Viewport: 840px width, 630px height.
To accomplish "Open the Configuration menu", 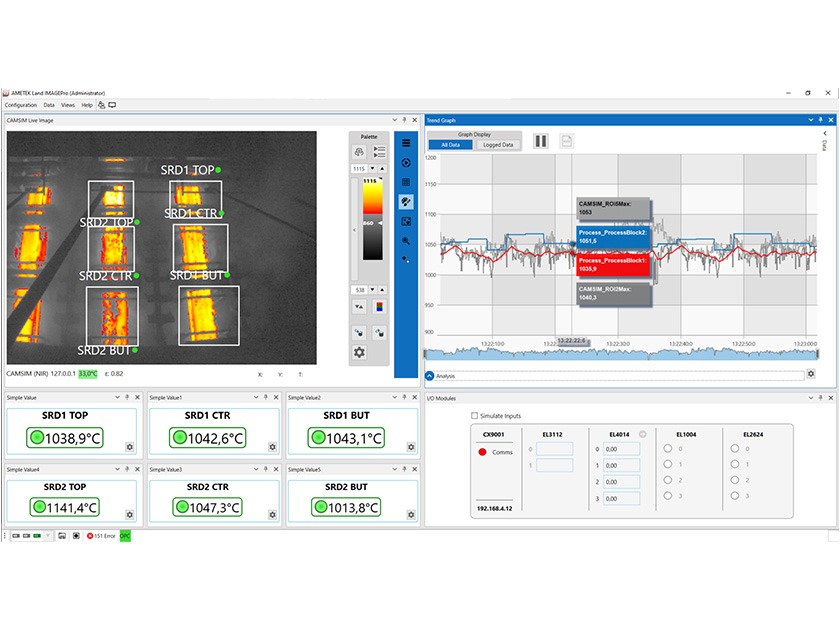I will [x=20, y=105].
